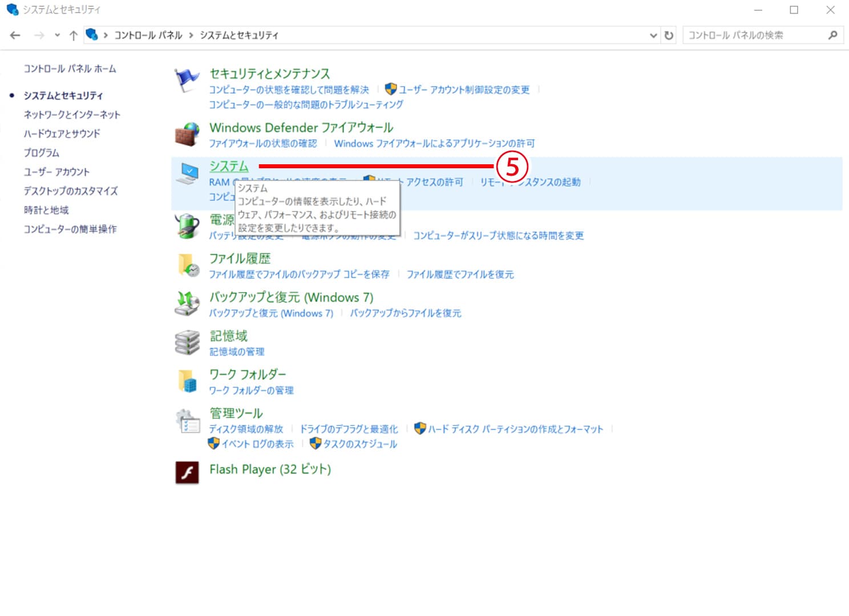Open コンピューターがスリープ状態になる時間を変更 link
849x616 pixels.
coord(499,236)
